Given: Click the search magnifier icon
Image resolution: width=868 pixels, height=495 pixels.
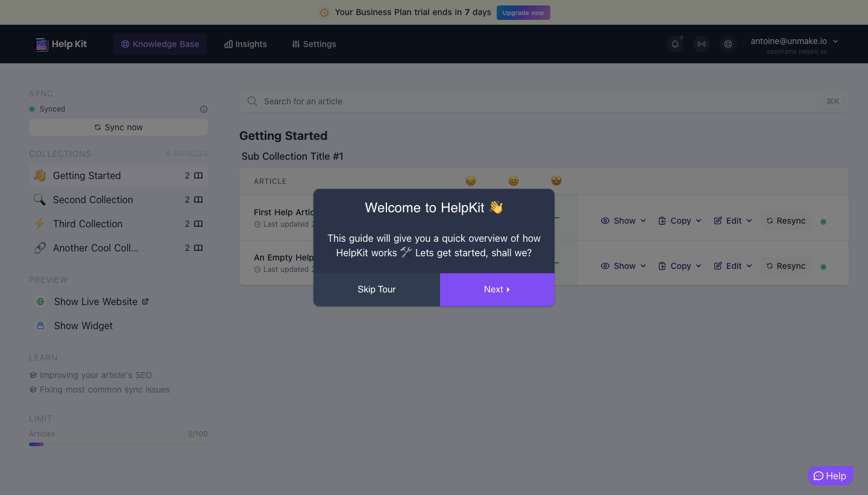Looking at the screenshot, I should [253, 101].
